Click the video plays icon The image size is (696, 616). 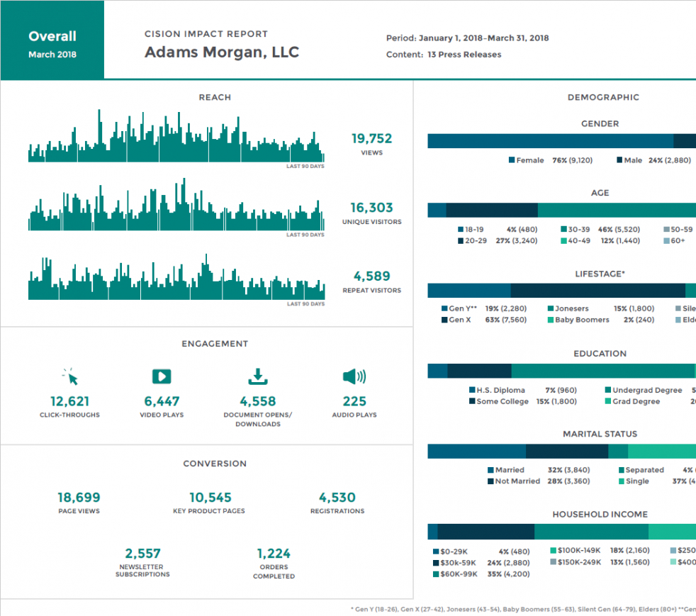point(162,376)
